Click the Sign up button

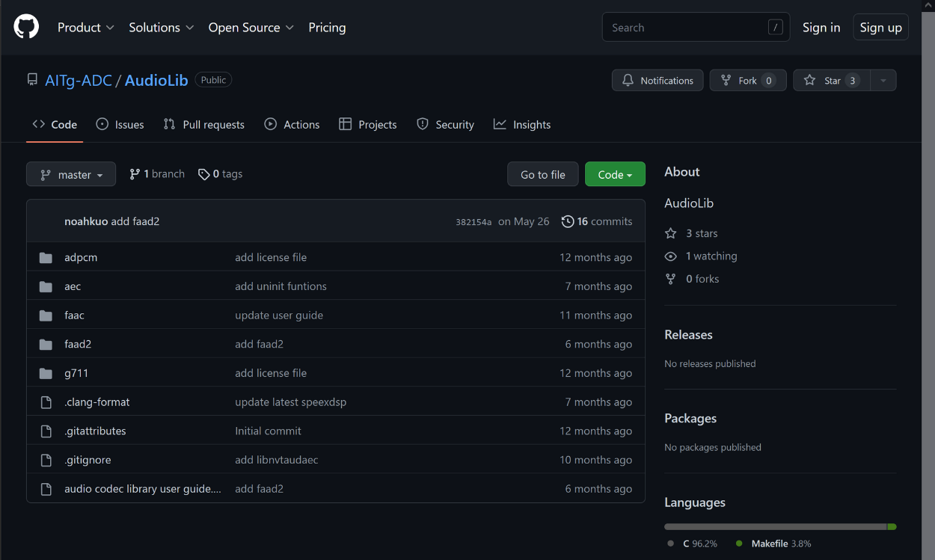pos(880,28)
